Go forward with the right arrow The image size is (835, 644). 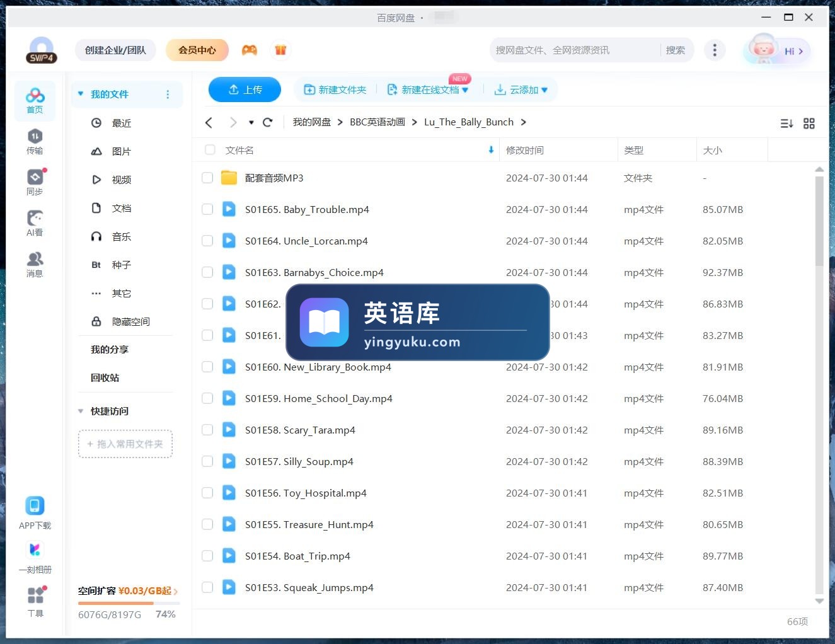(x=233, y=122)
